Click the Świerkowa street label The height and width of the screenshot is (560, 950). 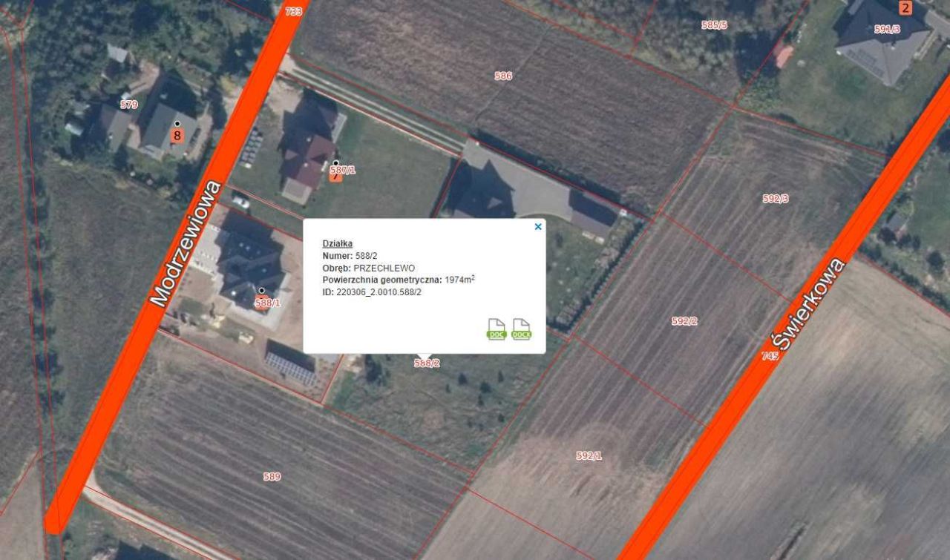click(808, 304)
